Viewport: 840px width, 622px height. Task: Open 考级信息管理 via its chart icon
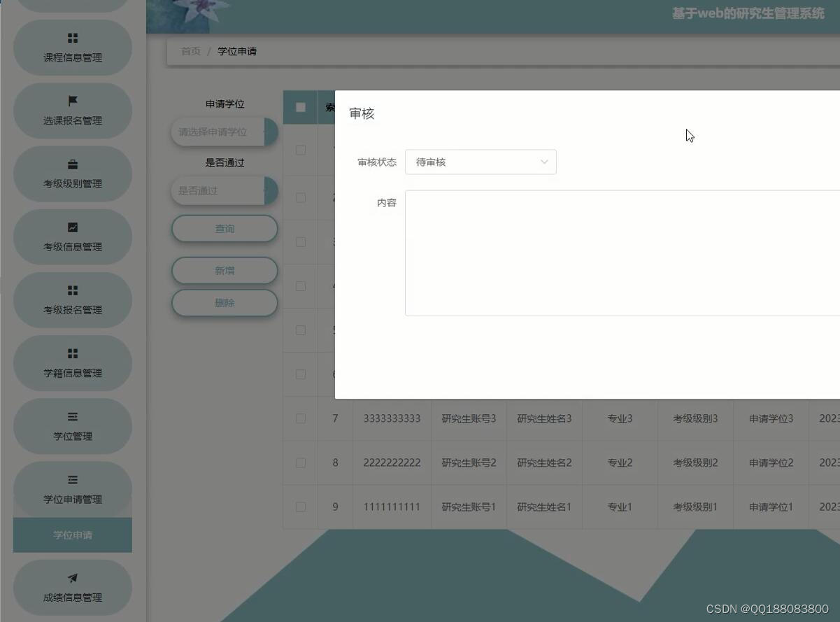[72, 227]
